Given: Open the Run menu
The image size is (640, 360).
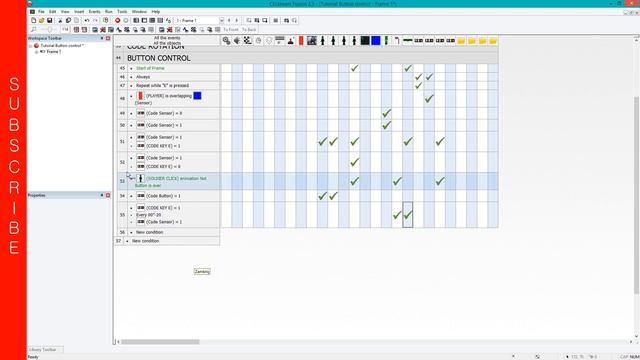Looking at the screenshot, I should point(109,12).
